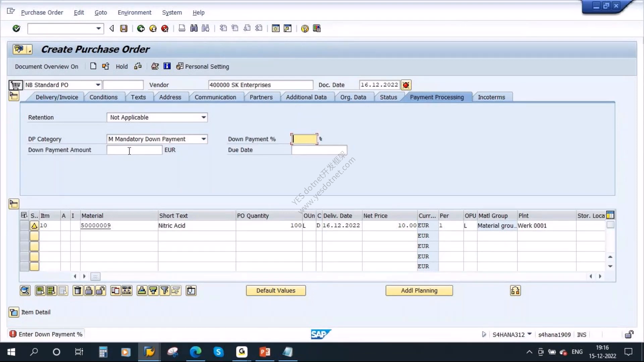644x362 pixels.
Task: Switch to the Delivery/Invoice tab
Action: tap(57, 97)
